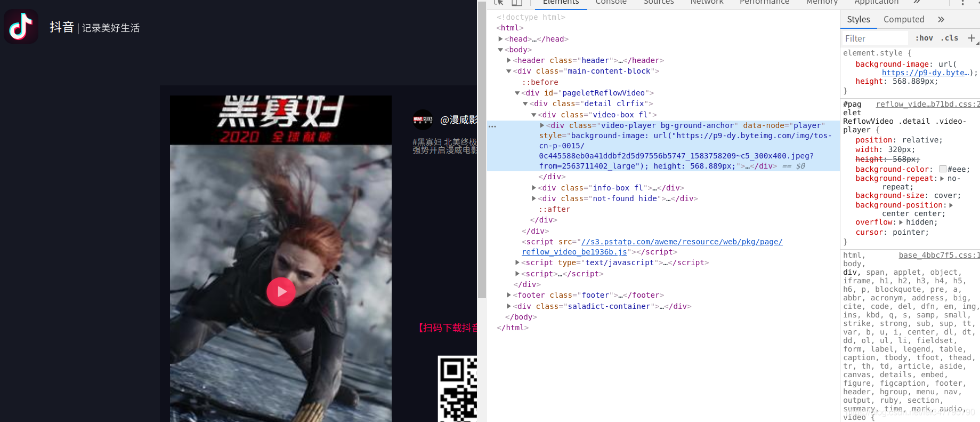Expand the video-player div node
The width and height of the screenshot is (980, 422).
(x=542, y=125)
